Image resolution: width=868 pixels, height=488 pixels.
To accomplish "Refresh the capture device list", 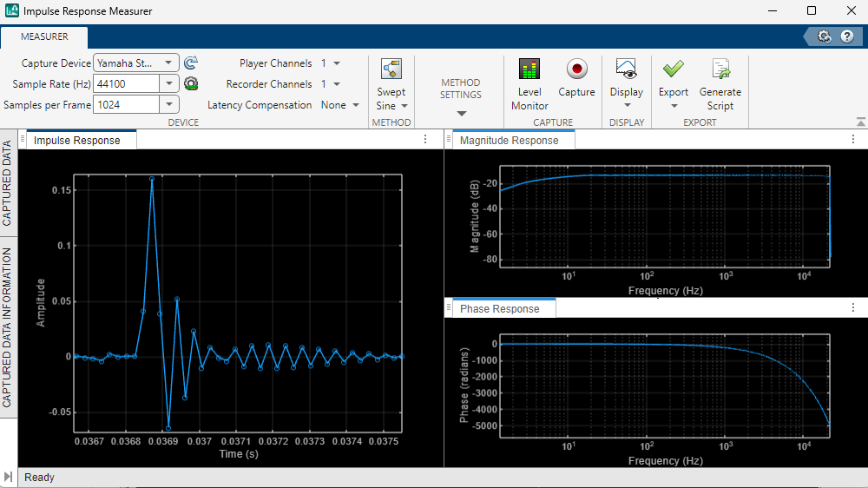I will tap(191, 63).
